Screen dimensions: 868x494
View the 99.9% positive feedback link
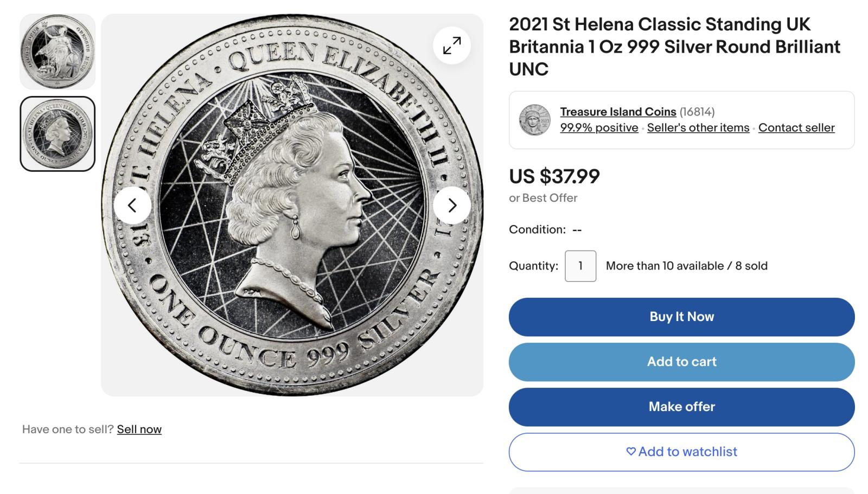[599, 128]
